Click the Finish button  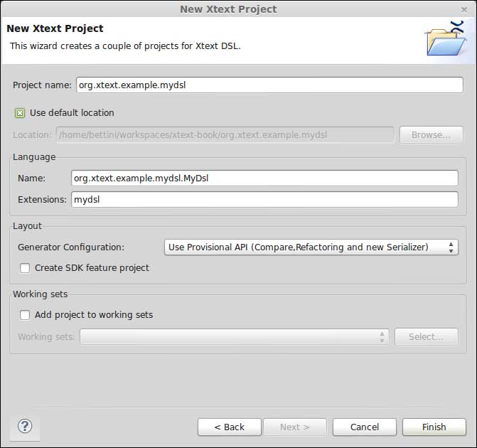[x=434, y=427]
